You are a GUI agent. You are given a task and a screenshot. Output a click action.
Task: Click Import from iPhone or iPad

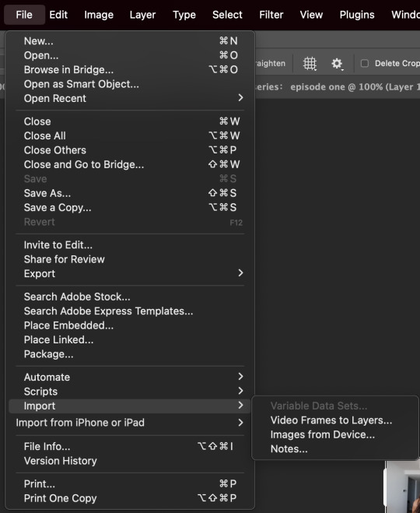coord(130,423)
